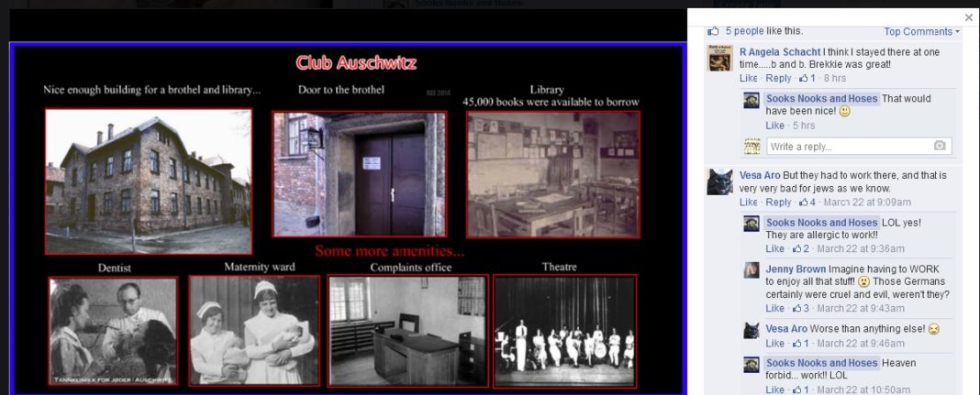
Task: Reply to R Angela Schacht's comment
Action: (778, 78)
